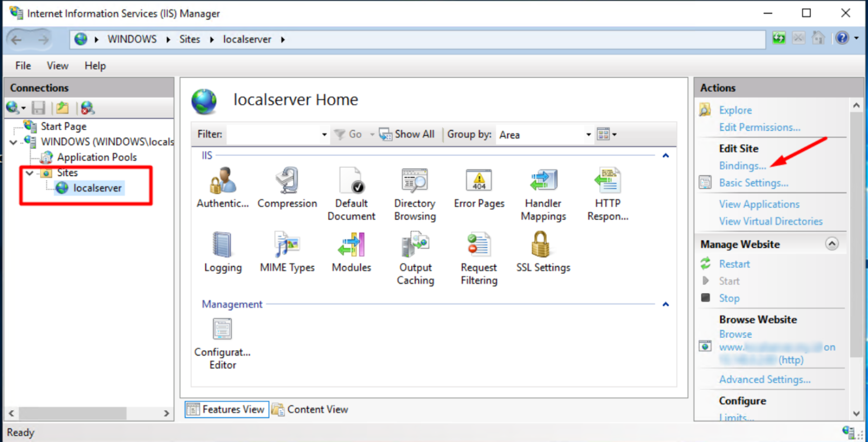Click the Refresh page toolbar icon
868x442 pixels.
click(779, 38)
